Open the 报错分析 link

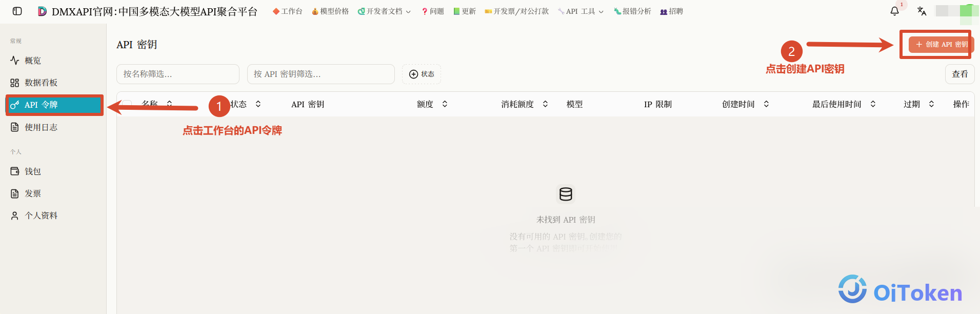click(x=632, y=11)
